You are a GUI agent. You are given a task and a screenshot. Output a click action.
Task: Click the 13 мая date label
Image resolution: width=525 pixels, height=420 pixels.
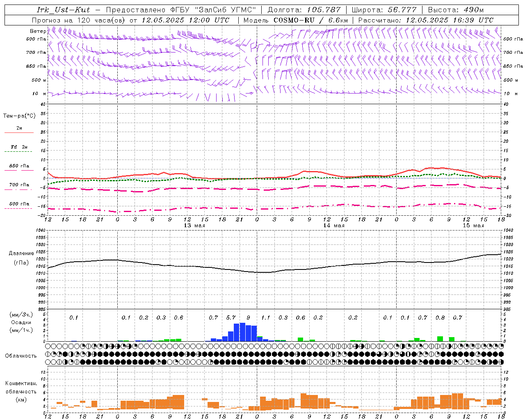[194, 226]
